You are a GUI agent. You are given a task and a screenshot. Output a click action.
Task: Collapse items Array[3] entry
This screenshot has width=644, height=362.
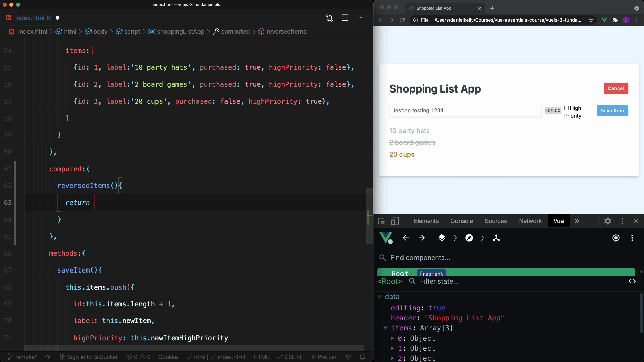[386, 328]
